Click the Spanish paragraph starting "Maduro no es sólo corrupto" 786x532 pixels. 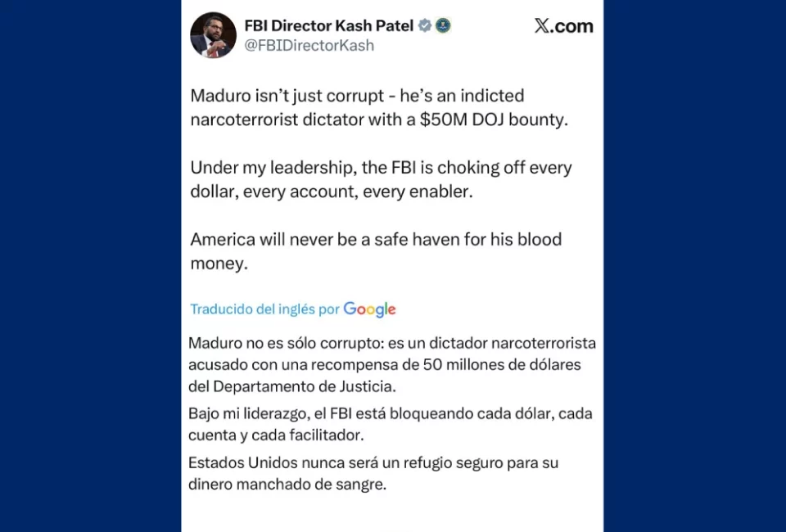pos(391,342)
